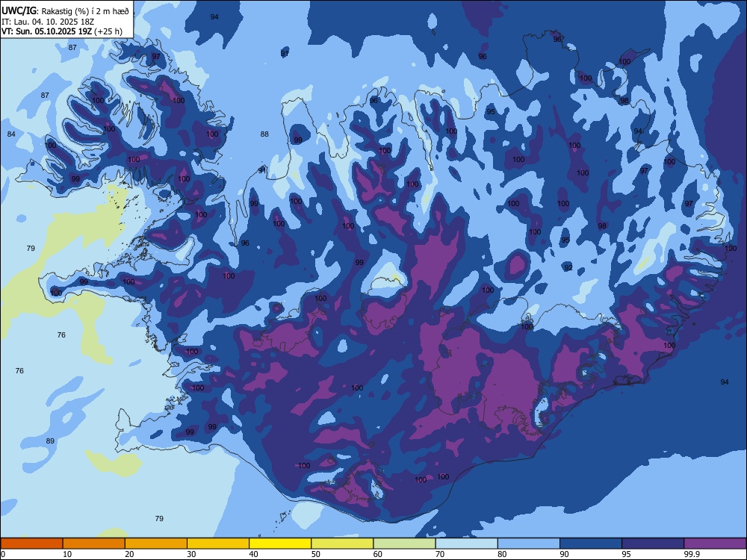Viewport: 747px width, 560px height.
Task: Pick the purple above-99.9 legend swatch
Action: [715, 544]
